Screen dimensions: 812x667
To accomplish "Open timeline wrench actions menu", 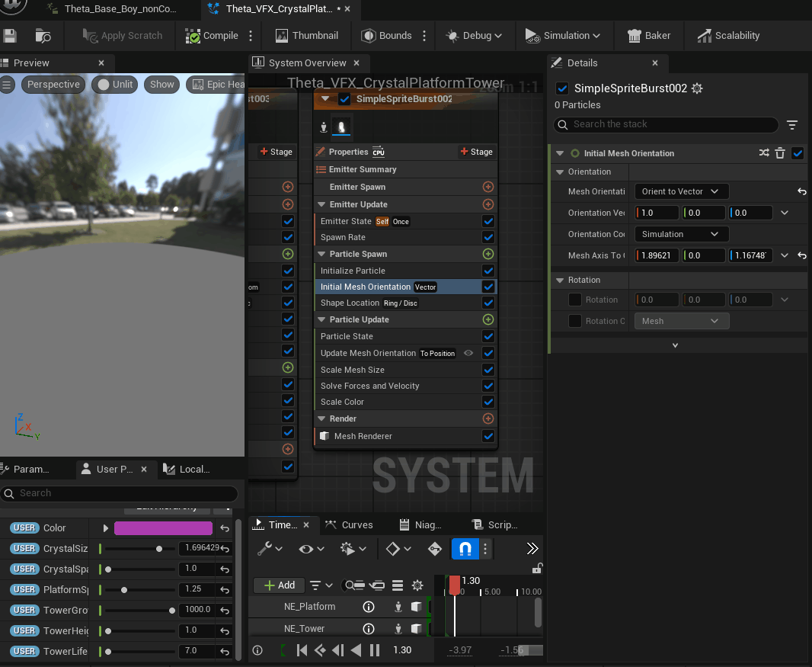I will (270, 548).
